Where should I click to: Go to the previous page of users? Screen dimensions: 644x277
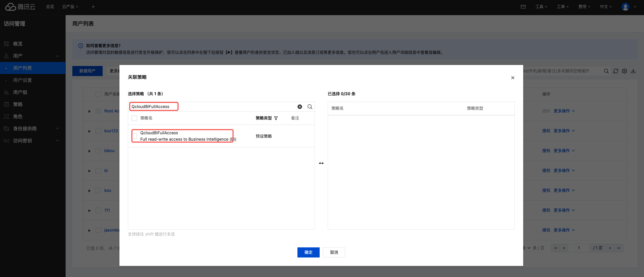pyautogui.click(x=564, y=248)
